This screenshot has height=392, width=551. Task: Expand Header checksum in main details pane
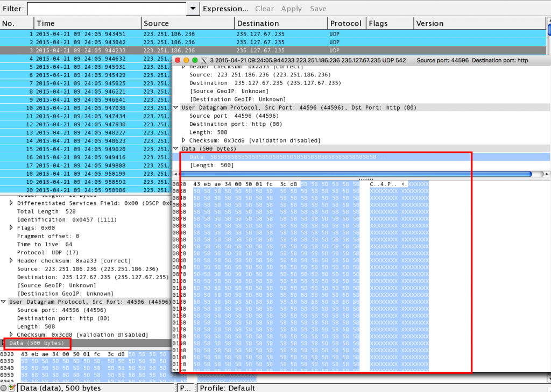12,261
